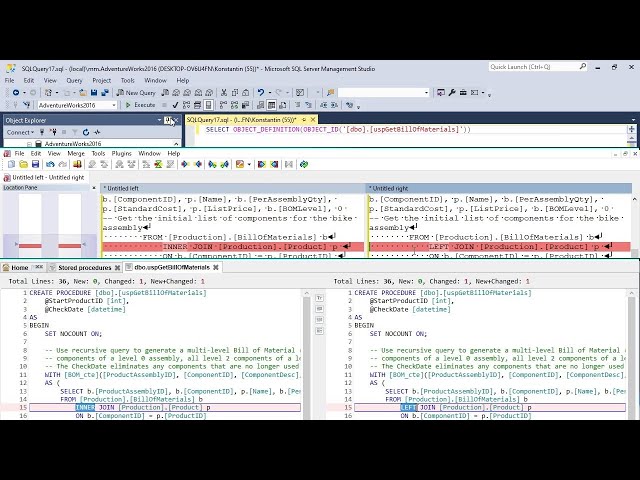The width and height of the screenshot is (640, 480).
Task: Close the dbo.uspGetBillOfMaterials tab
Action: (216, 267)
